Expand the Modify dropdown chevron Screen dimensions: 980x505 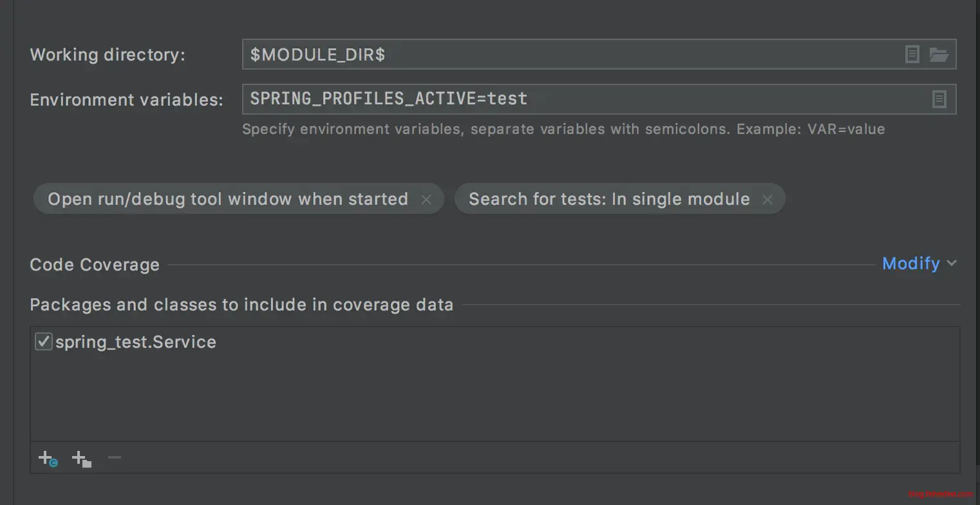(952, 263)
